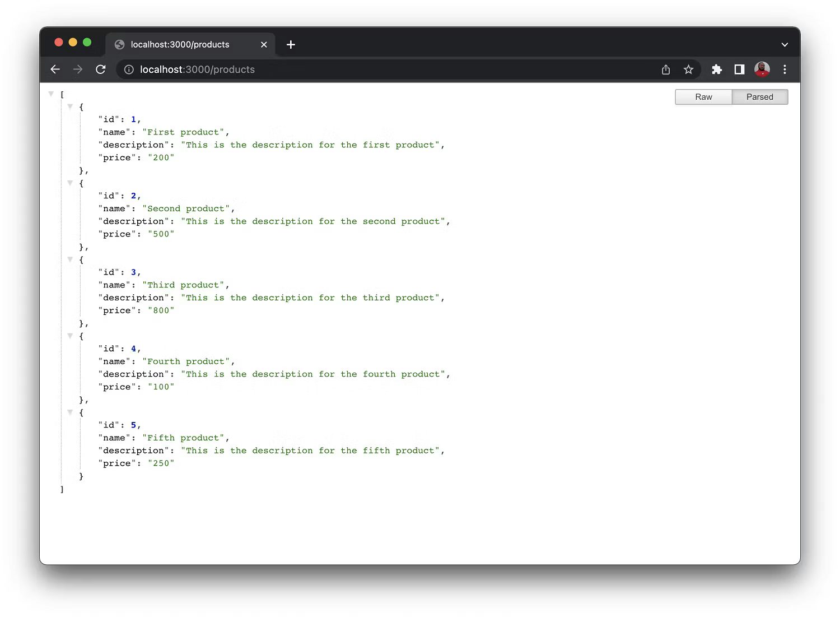Click the new tab plus button
840x617 pixels.
(291, 44)
